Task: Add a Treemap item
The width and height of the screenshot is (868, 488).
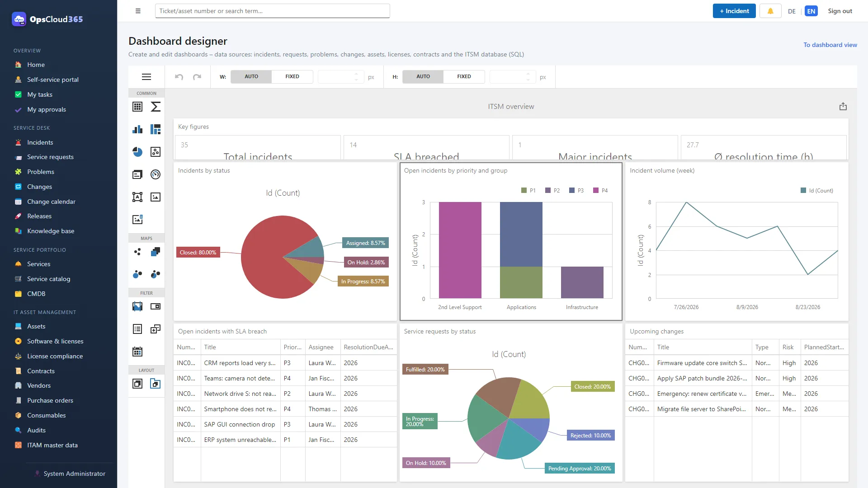Action: click(156, 130)
